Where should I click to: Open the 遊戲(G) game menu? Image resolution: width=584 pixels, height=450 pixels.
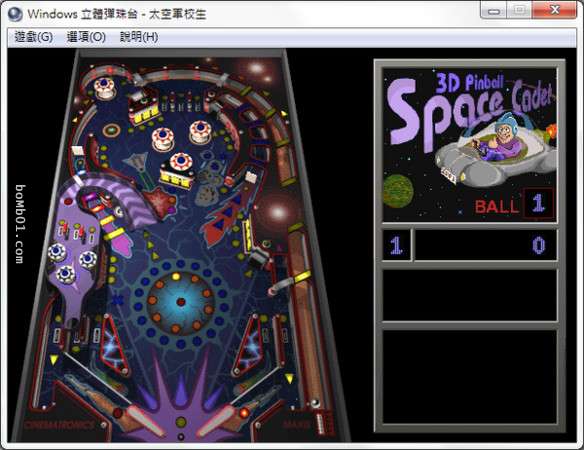34,37
